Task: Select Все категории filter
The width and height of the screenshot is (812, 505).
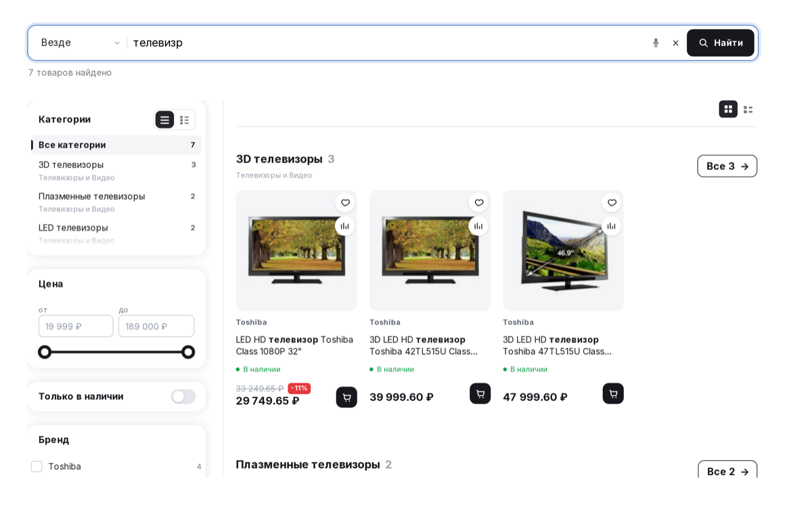Action: pyautogui.click(x=116, y=145)
